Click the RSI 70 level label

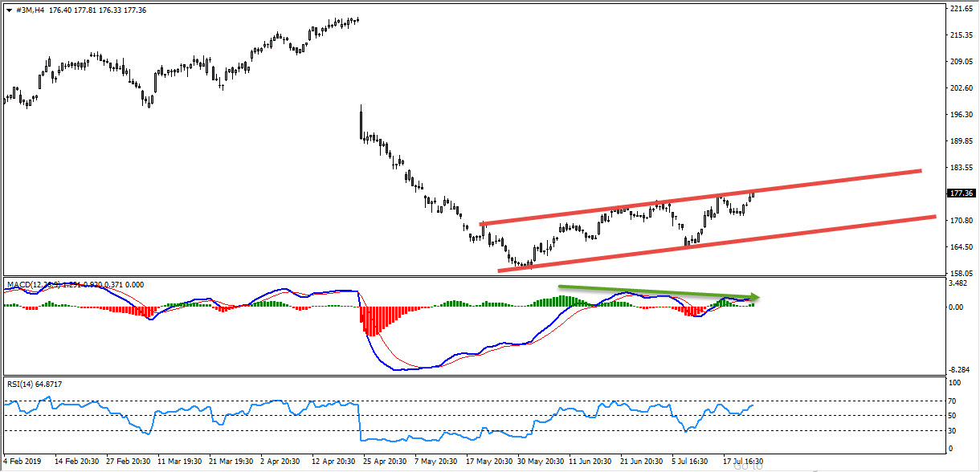point(954,400)
